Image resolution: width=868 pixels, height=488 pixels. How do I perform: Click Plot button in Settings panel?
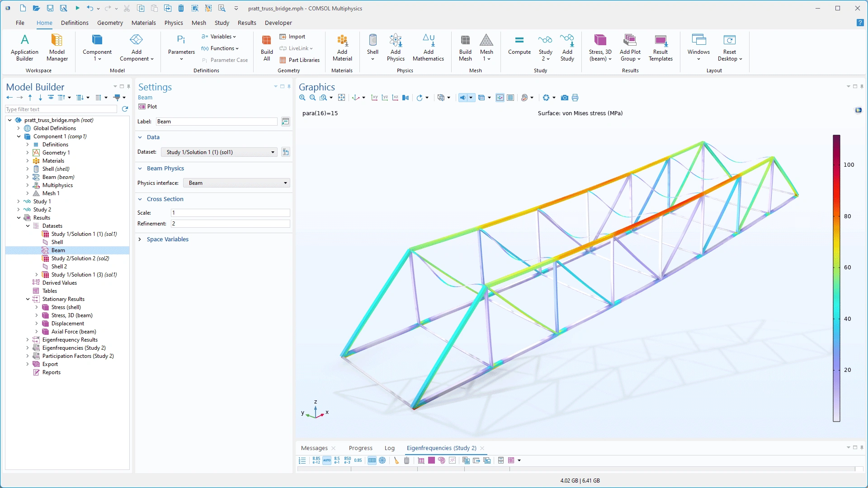[x=148, y=107]
